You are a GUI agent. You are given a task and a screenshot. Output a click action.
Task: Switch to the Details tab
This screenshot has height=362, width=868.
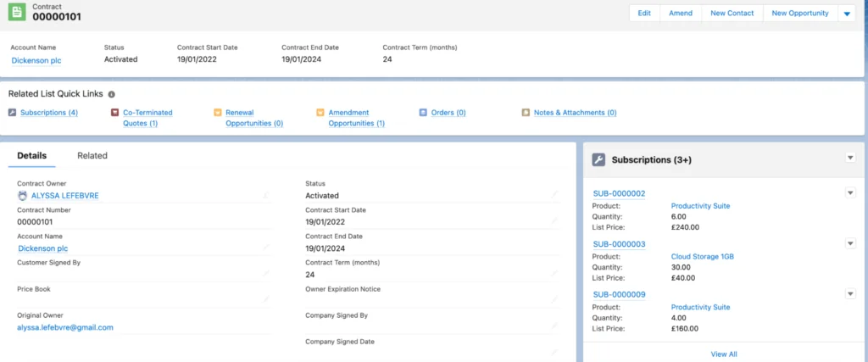click(32, 155)
